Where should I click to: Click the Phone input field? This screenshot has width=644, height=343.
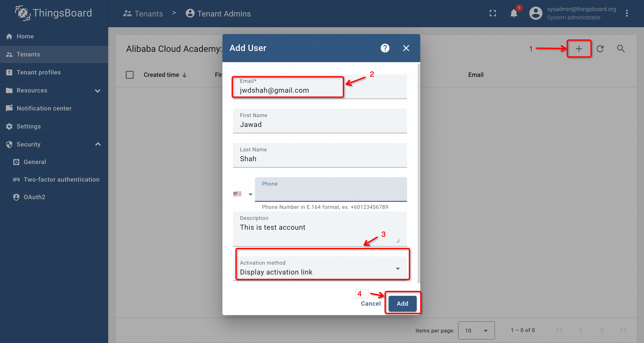[331, 189]
